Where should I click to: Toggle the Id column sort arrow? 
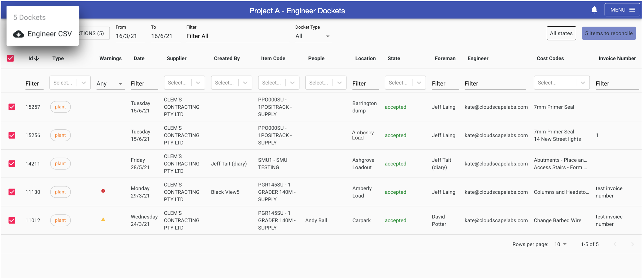(36, 58)
